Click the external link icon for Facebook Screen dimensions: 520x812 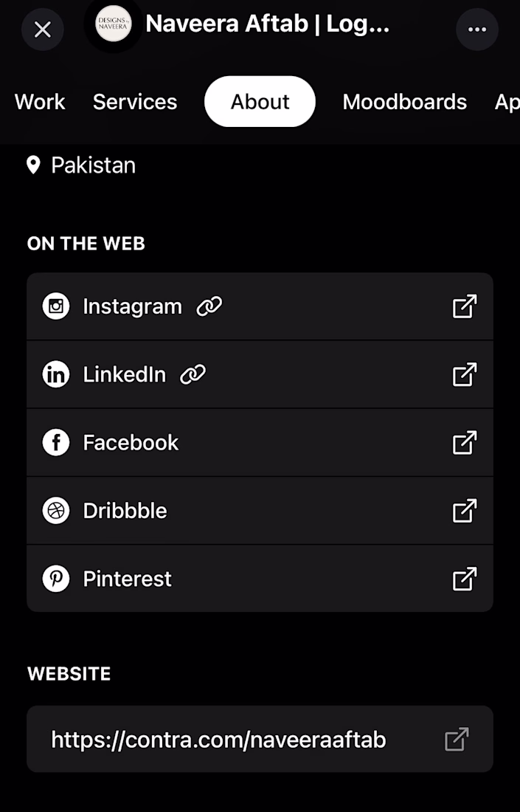[464, 442]
